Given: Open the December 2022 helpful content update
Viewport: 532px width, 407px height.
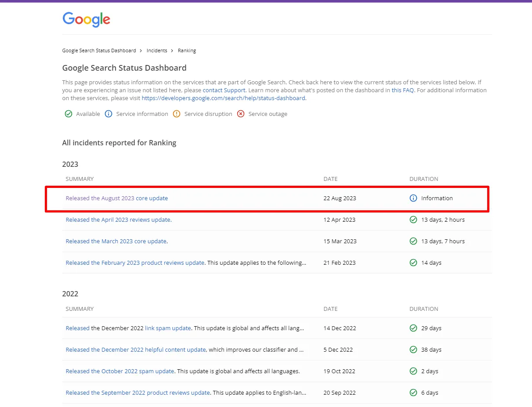Looking at the screenshot, I should tap(136, 349).
